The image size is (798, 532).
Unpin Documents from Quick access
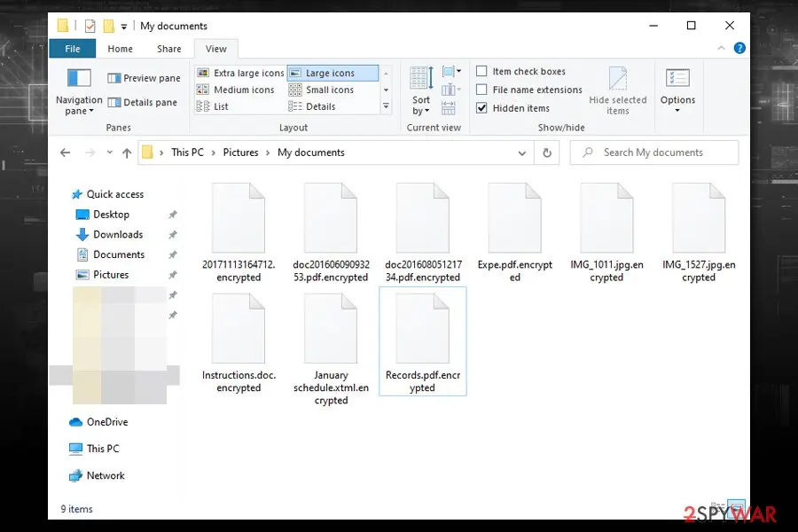173,254
